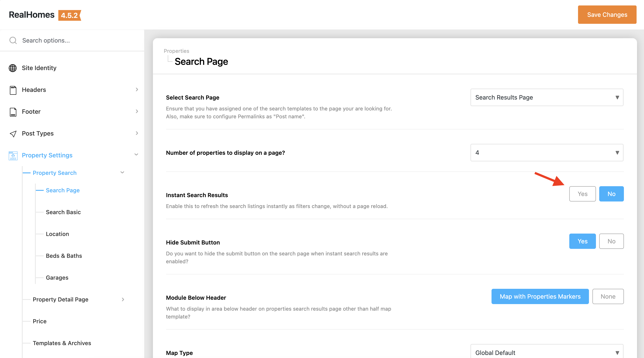Click the RealHomes logo text

point(32,15)
